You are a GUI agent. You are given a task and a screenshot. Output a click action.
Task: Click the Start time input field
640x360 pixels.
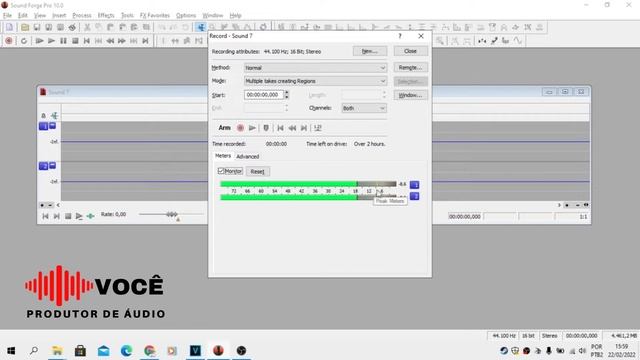(x=264, y=95)
